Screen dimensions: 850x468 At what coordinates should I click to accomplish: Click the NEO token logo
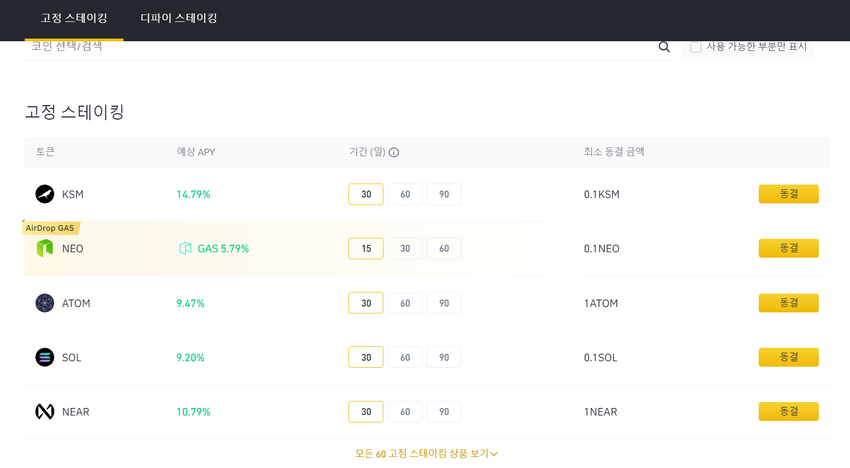click(x=44, y=248)
